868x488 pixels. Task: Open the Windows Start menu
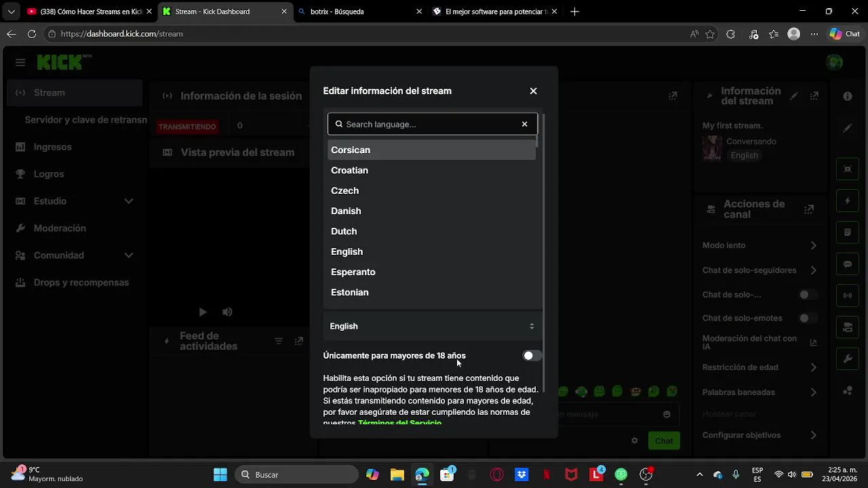point(220,474)
